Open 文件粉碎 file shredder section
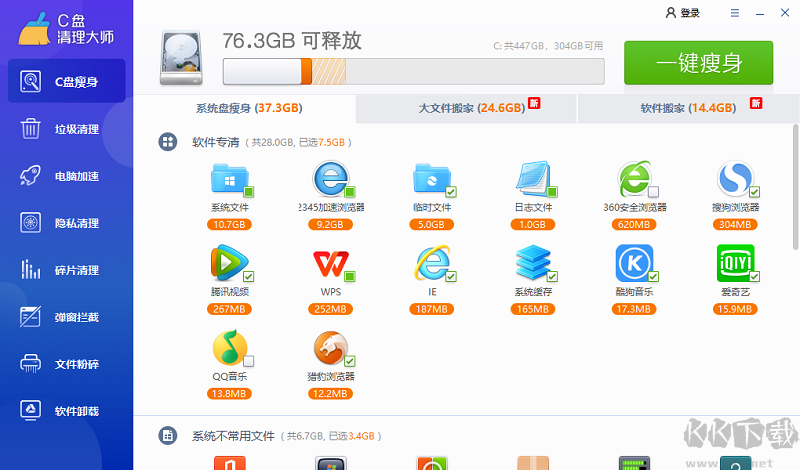800x470 pixels. point(66,364)
